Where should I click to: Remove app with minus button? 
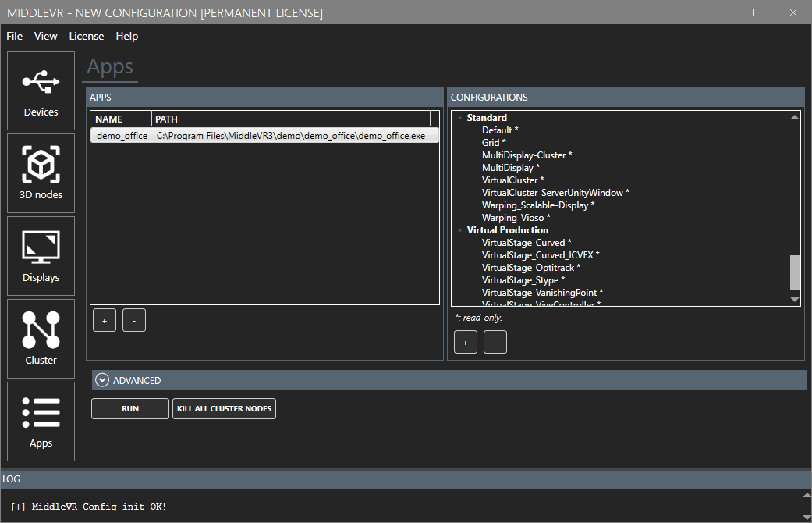click(134, 320)
